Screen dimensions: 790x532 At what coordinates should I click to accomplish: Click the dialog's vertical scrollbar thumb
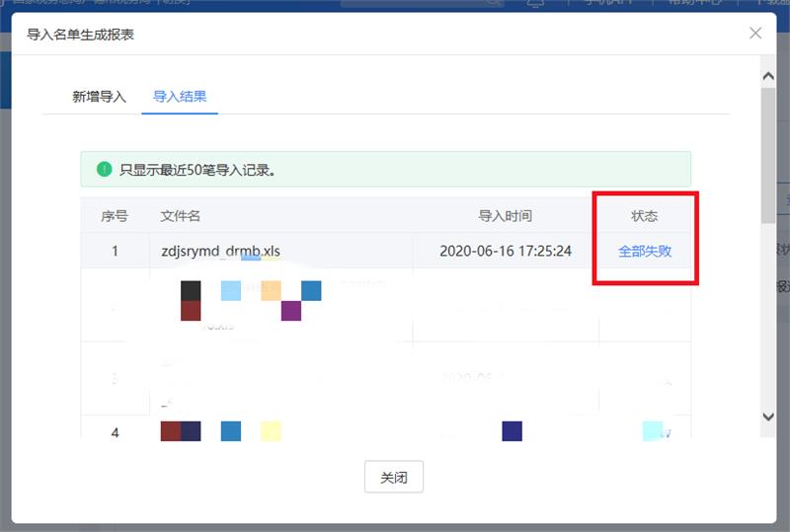tap(768, 153)
